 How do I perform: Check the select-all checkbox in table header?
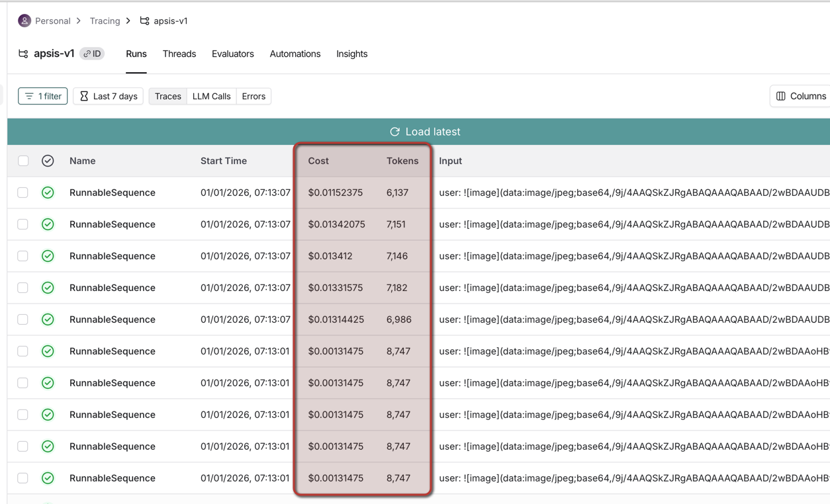(23, 161)
